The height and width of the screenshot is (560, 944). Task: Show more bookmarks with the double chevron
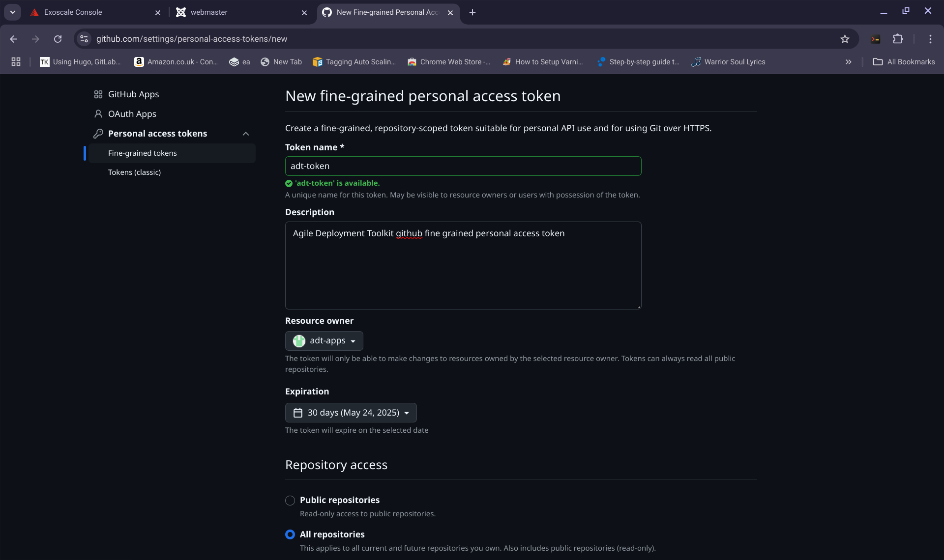848,61
